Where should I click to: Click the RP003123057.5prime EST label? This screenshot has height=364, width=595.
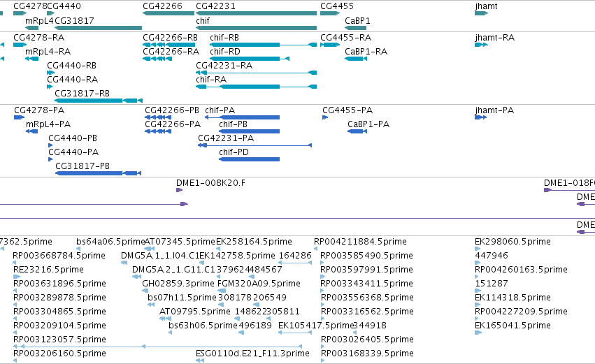(59, 340)
